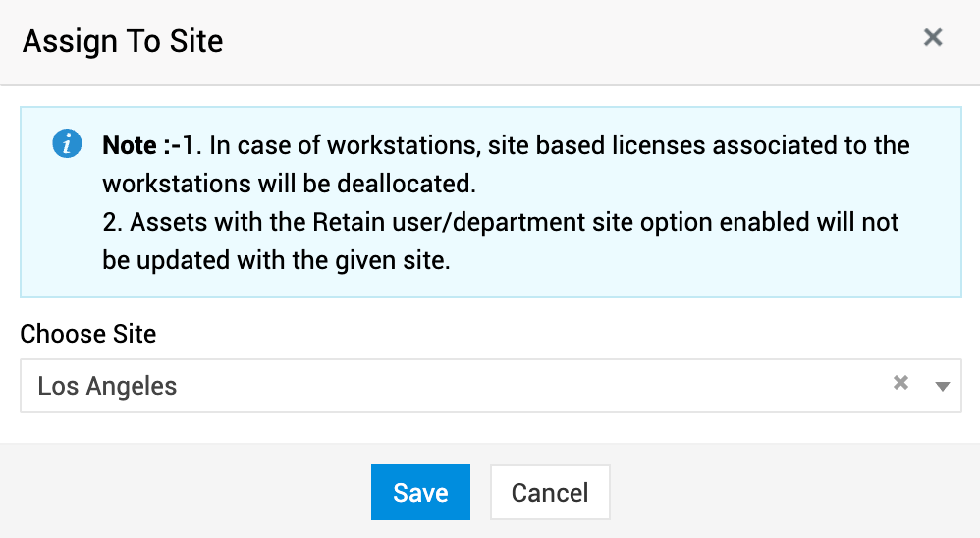980x538 pixels.
Task: Click the blue info icon in the note
Action: [x=66, y=145]
